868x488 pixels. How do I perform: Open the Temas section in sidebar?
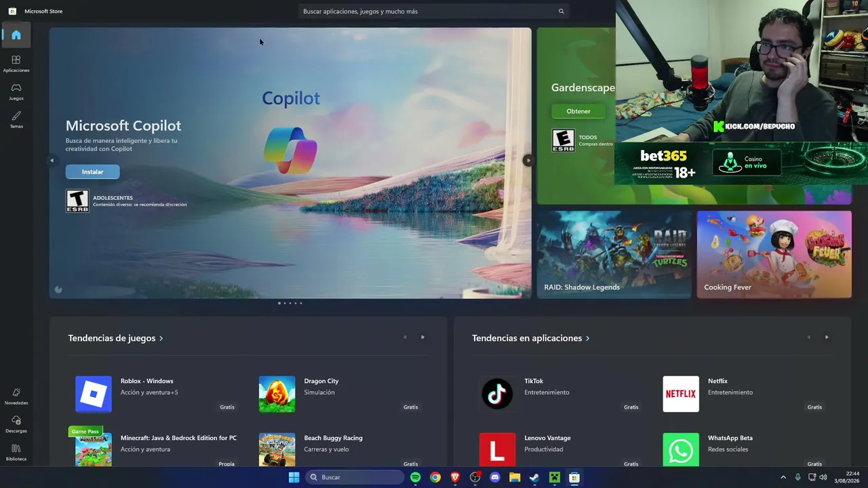(x=16, y=119)
